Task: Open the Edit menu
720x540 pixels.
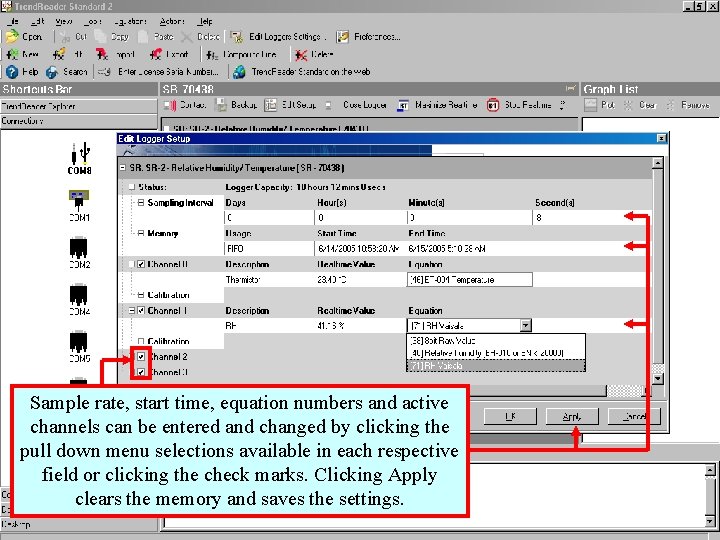Action: click(38, 21)
